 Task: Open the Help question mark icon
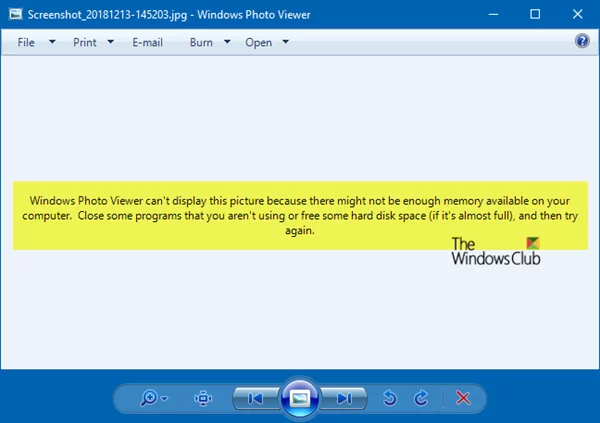(582, 41)
